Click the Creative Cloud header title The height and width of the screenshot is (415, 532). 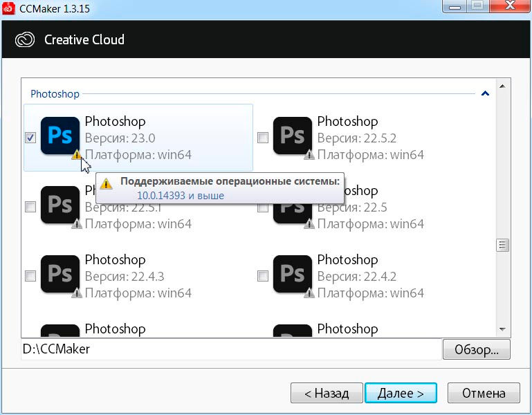point(84,39)
